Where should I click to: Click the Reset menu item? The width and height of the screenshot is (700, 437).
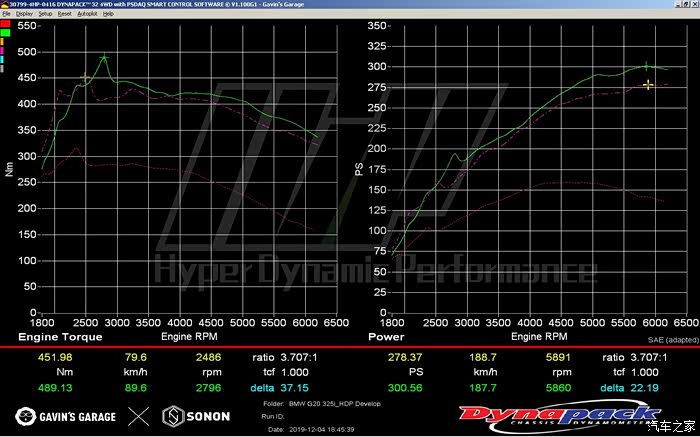(x=64, y=14)
